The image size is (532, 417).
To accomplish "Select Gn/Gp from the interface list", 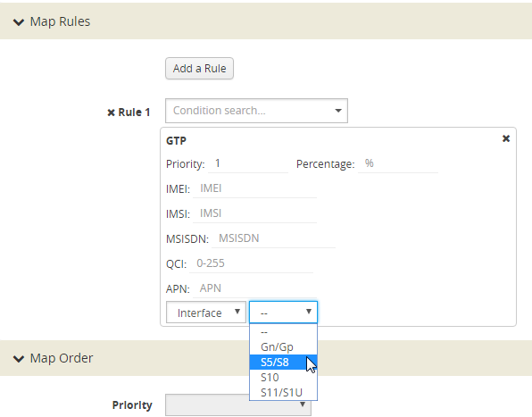I will tap(283, 347).
